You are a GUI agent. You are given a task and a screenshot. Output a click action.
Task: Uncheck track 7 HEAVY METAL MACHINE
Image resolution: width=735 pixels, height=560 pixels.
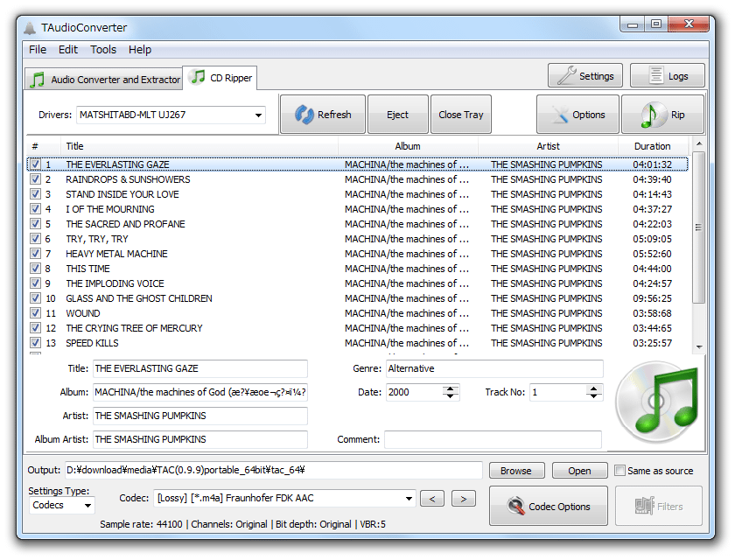tap(35, 254)
